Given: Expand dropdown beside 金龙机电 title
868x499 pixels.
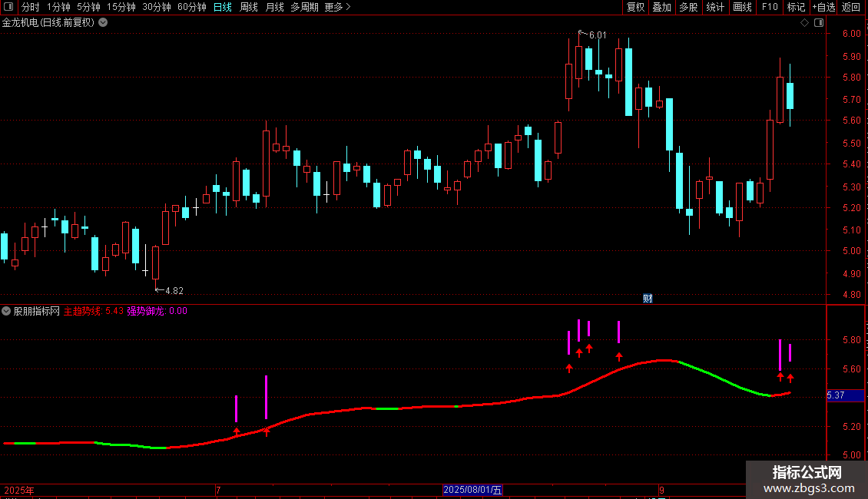Looking at the screenshot, I should tap(103, 23).
